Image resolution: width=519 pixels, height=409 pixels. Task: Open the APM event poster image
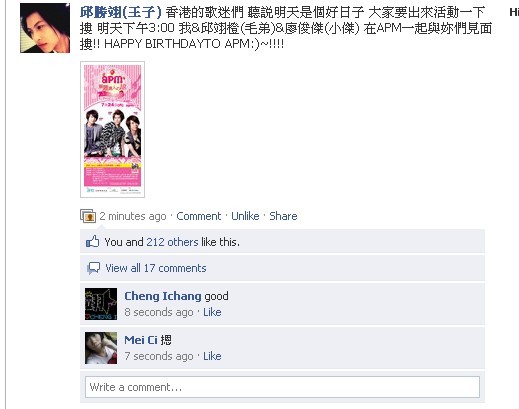pyautogui.click(x=112, y=129)
